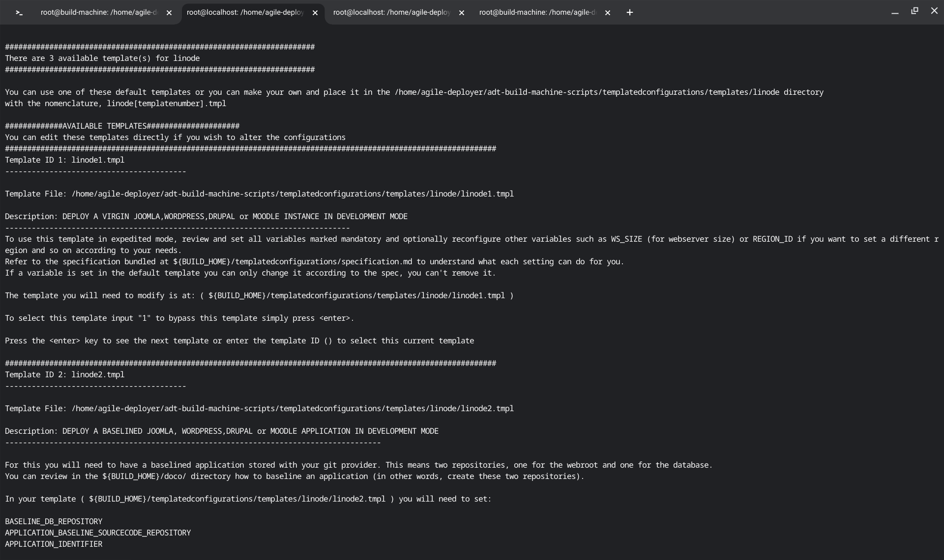Click the linode1.tmpl Template File path
This screenshot has height=560, width=944.
(x=293, y=194)
